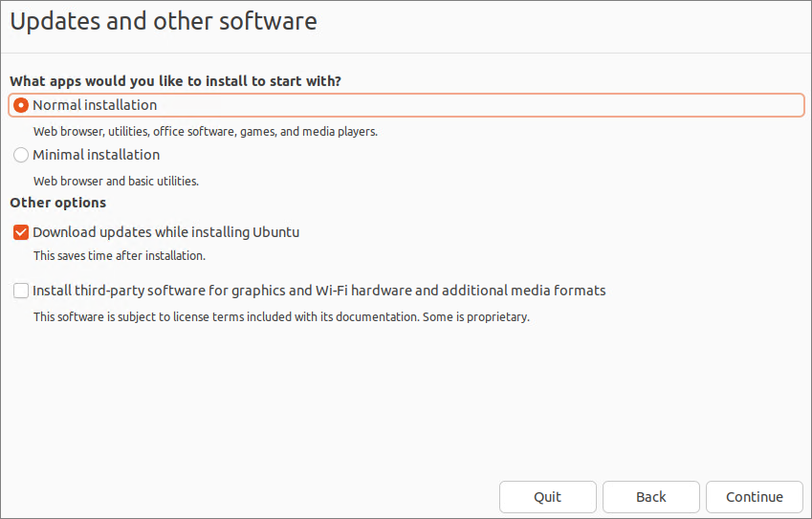Click the "Web browser and basic utilities" description
Viewport: 812px width, 519px height.
point(116,181)
